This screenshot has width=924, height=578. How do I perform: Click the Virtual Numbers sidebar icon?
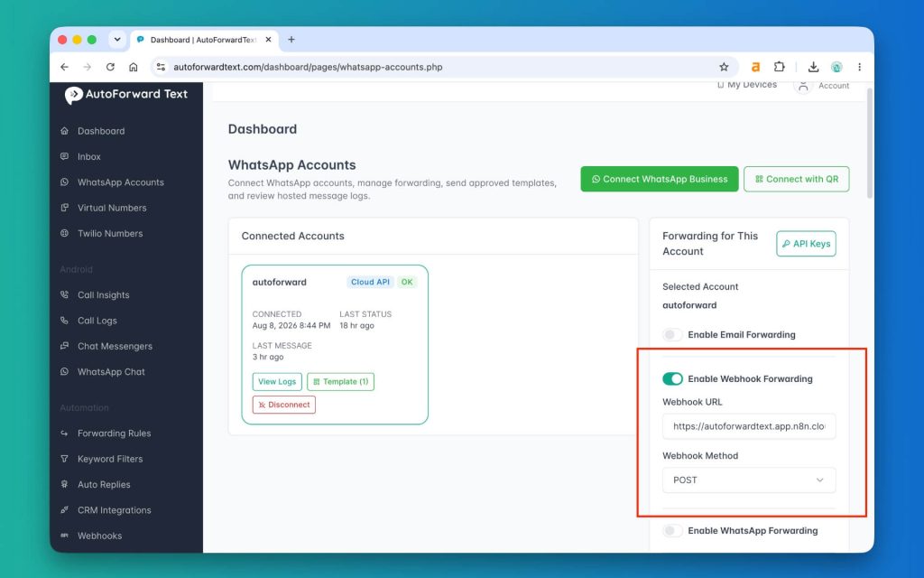[65, 208]
